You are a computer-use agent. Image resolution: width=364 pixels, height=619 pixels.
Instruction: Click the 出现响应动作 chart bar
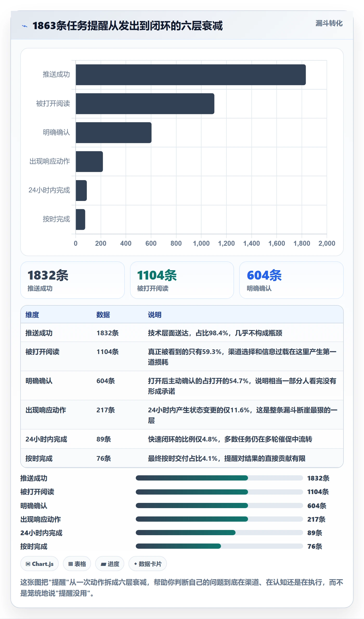[x=89, y=161]
